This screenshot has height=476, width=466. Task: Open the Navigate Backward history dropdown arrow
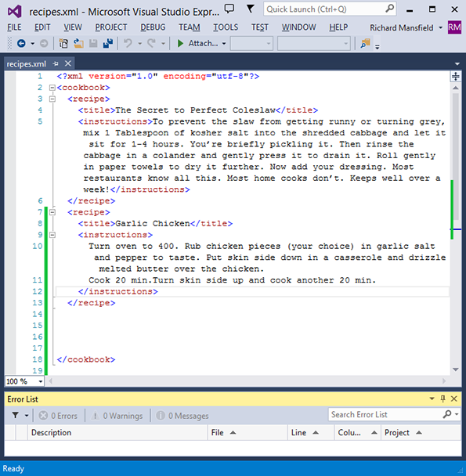32,44
